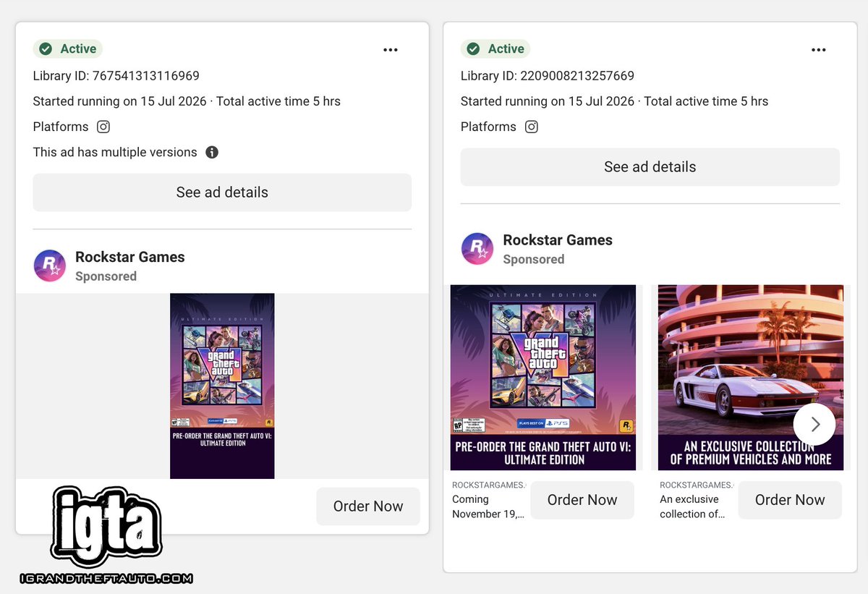Click Order Now beside "An exclusive collection of"
This screenshot has height=594, width=868.
(x=790, y=500)
